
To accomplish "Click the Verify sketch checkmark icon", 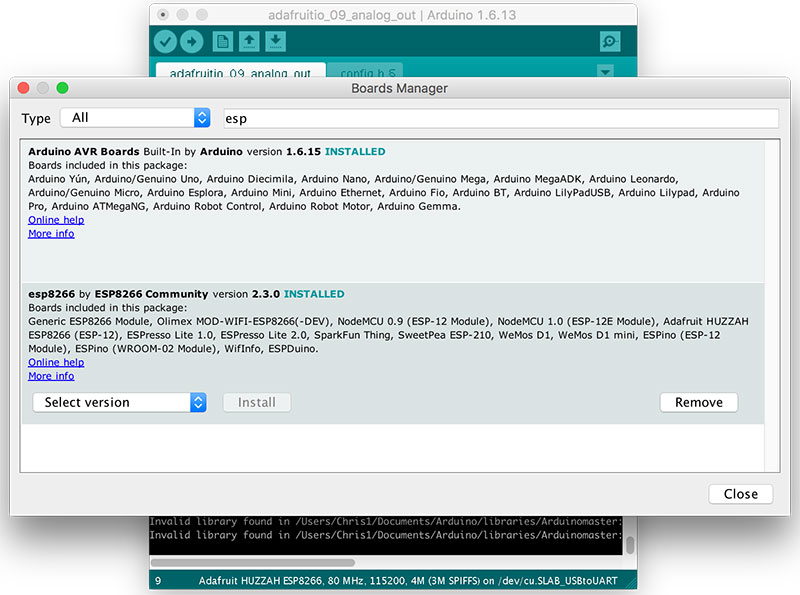I will [166, 42].
